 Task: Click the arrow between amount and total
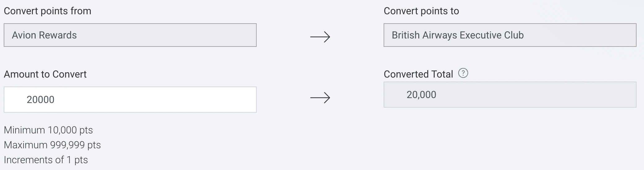(x=320, y=98)
